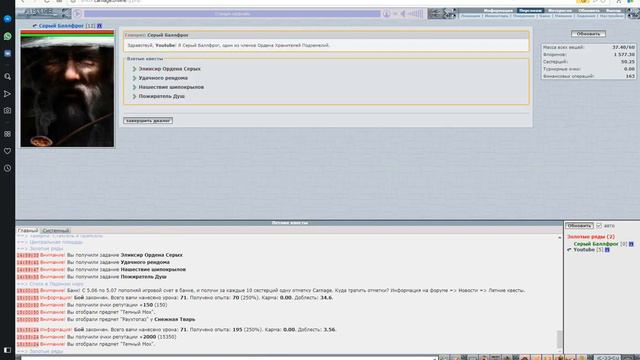
Task: Click quest name Эликсир Ордена Серых
Action: (x=169, y=69)
